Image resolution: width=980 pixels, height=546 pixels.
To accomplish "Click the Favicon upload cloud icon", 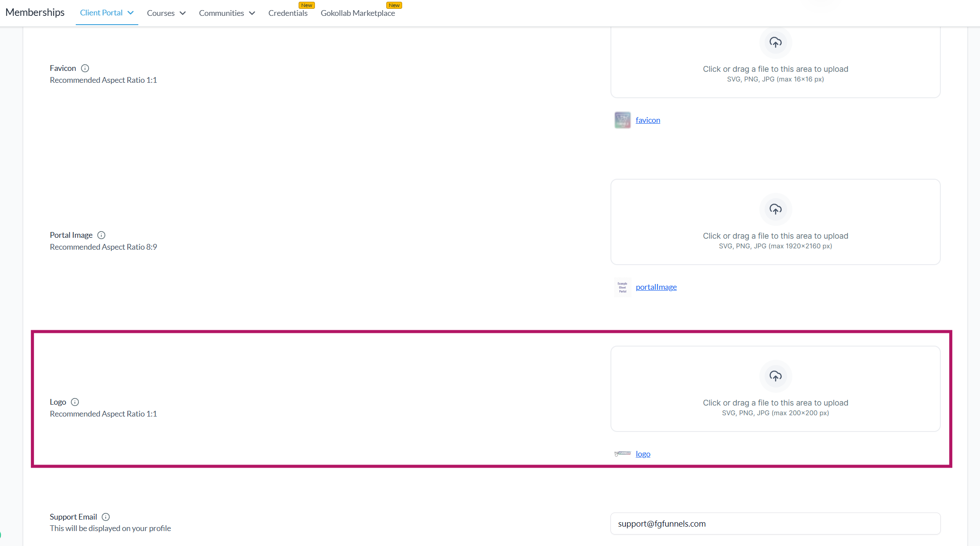I will [775, 42].
